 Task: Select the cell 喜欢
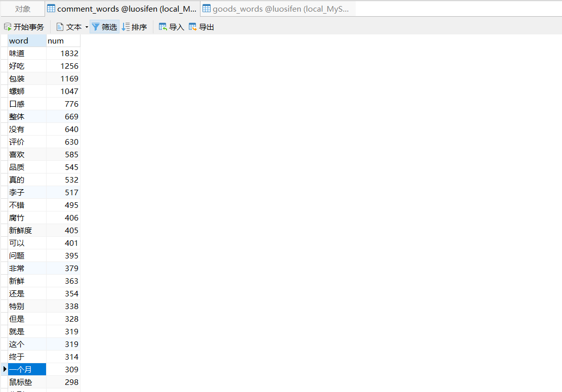pos(27,155)
